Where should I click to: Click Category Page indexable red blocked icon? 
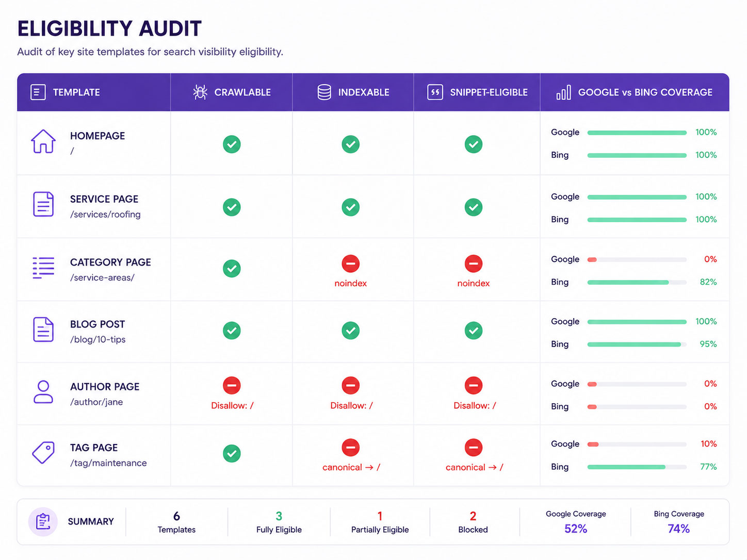[351, 264]
